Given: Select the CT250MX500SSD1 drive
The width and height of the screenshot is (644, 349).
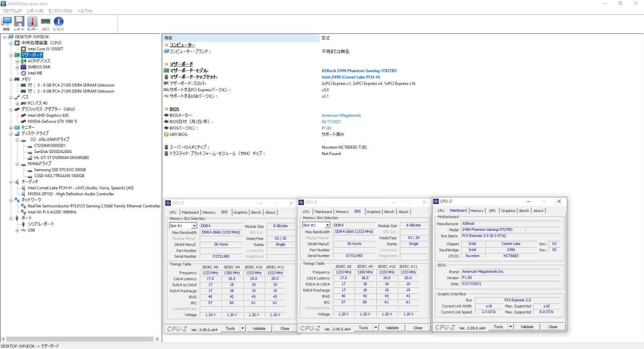Looking at the screenshot, I should (x=50, y=146).
